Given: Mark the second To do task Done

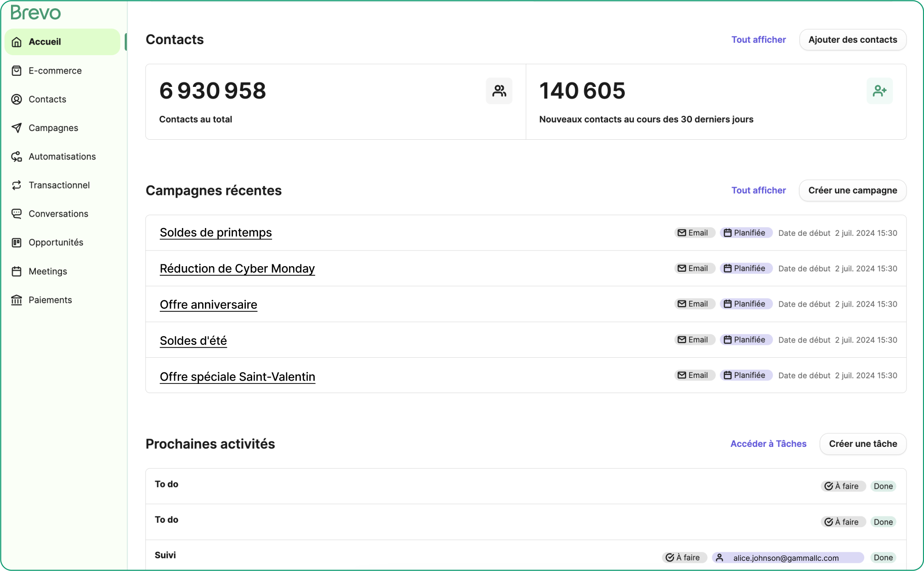Looking at the screenshot, I should [x=883, y=522].
